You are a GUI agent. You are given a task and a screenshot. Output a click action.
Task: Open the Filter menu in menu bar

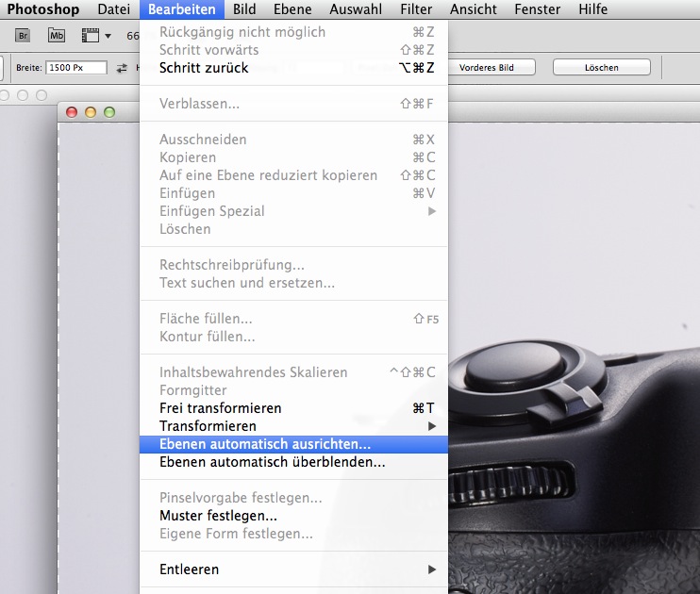click(416, 9)
